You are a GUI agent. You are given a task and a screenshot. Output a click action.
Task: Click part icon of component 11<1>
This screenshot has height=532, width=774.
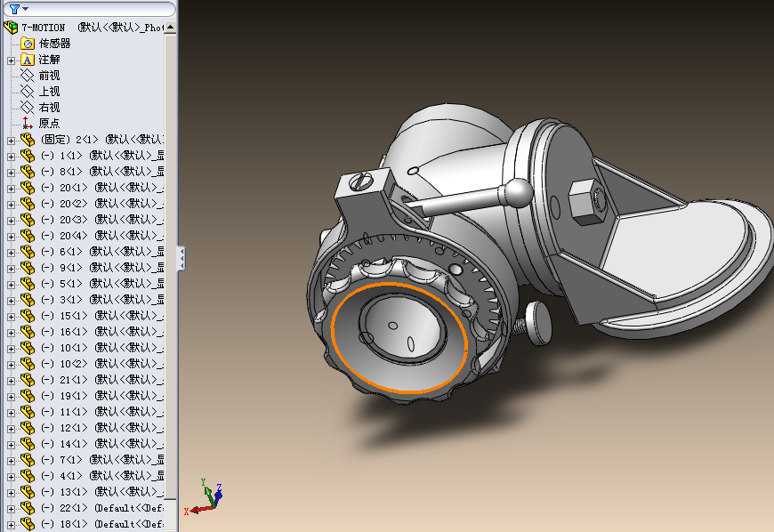pos(28,412)
